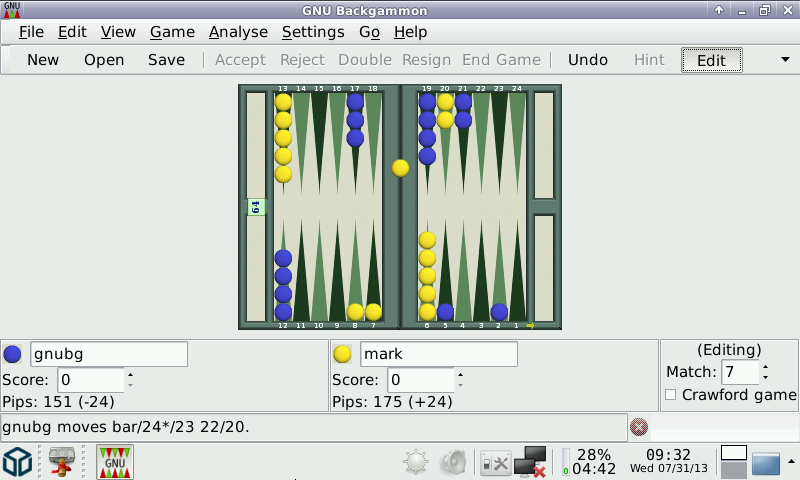Image resolution: width=800 pixels, height=480 pixels.
Task: Click the red stop button beside status message
Action: [639, 427]
